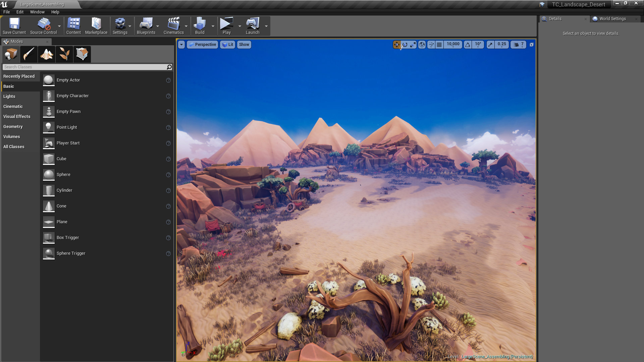This screenshot has width=644, height=362.
Task: Open the Marketplace from the toolbar
Action: coord(96,26)
